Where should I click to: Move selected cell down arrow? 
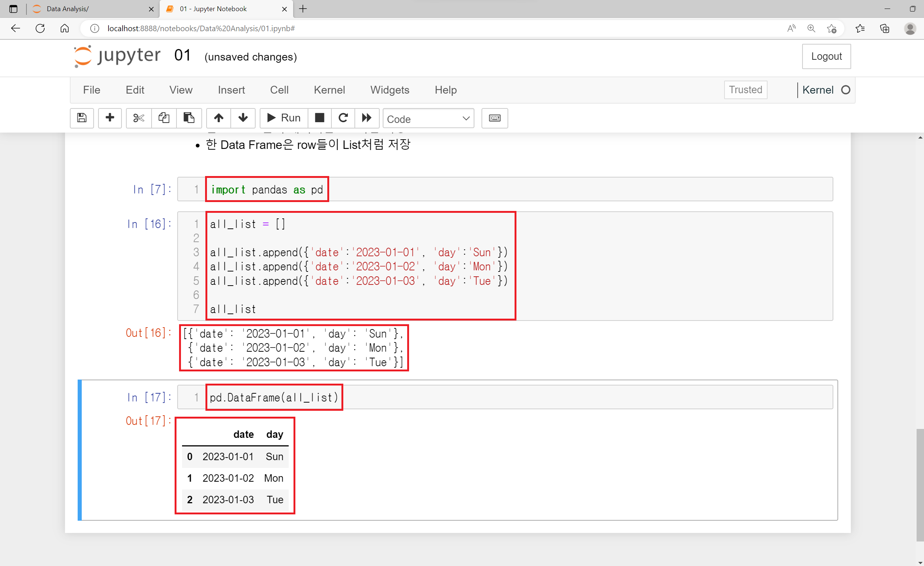[243, 118]
